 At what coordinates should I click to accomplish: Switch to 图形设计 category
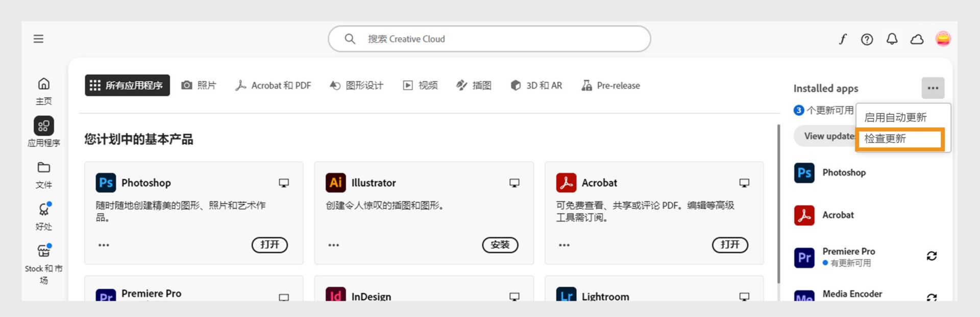coord(356,85)
